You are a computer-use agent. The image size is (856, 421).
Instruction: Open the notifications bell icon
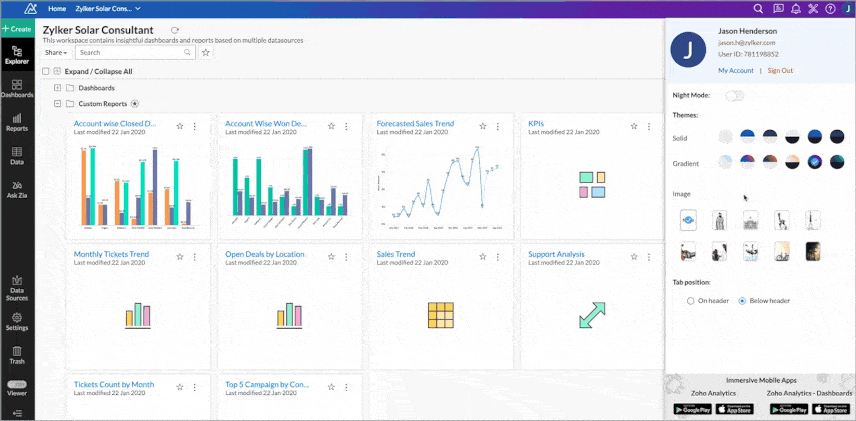[795, 8]
